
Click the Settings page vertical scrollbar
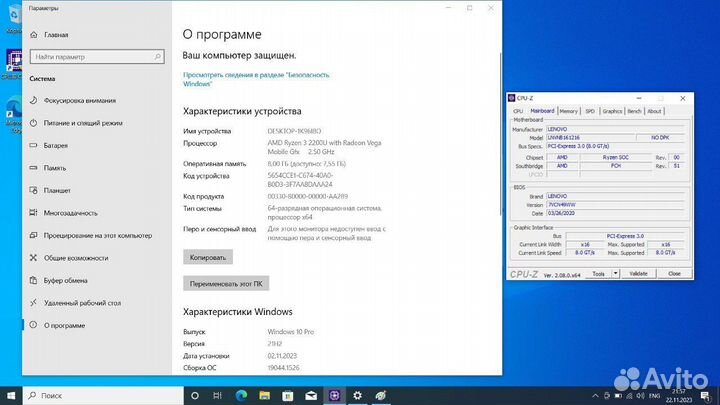(500, 133)
